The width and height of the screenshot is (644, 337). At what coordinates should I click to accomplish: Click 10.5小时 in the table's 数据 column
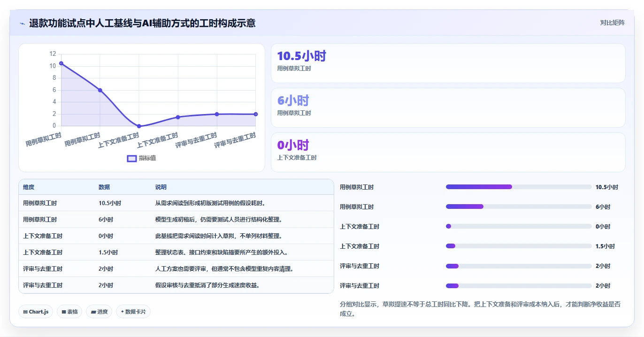pyautogui.click(x=110, y=203)
